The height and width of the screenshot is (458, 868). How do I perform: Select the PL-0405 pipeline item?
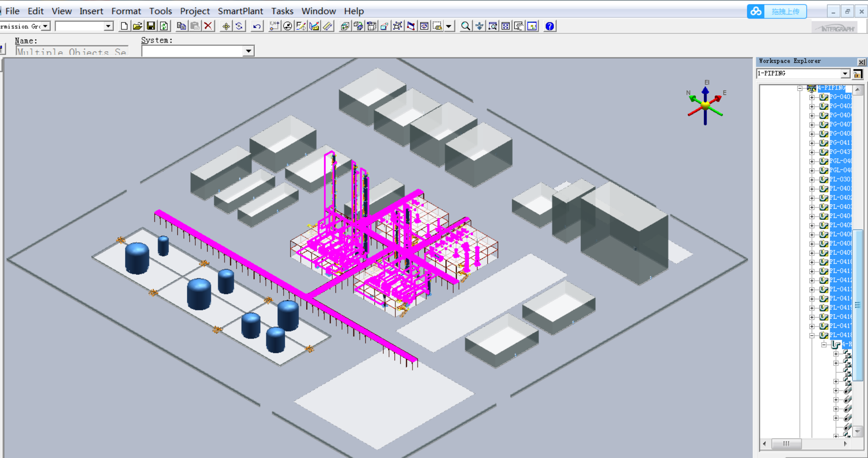[841, 225]
